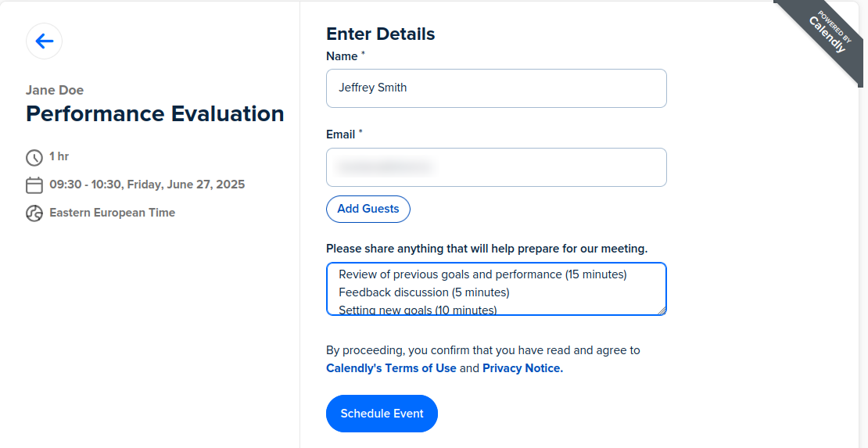Click inside the meeting preparation text area
This screenshot has height=448, width=868.
(x=496, y=289)
